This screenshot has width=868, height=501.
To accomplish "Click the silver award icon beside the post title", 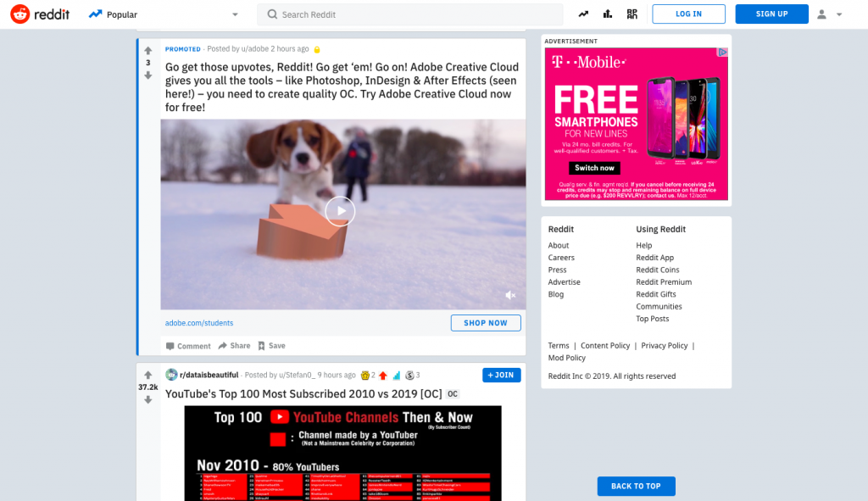I will 408,375.
